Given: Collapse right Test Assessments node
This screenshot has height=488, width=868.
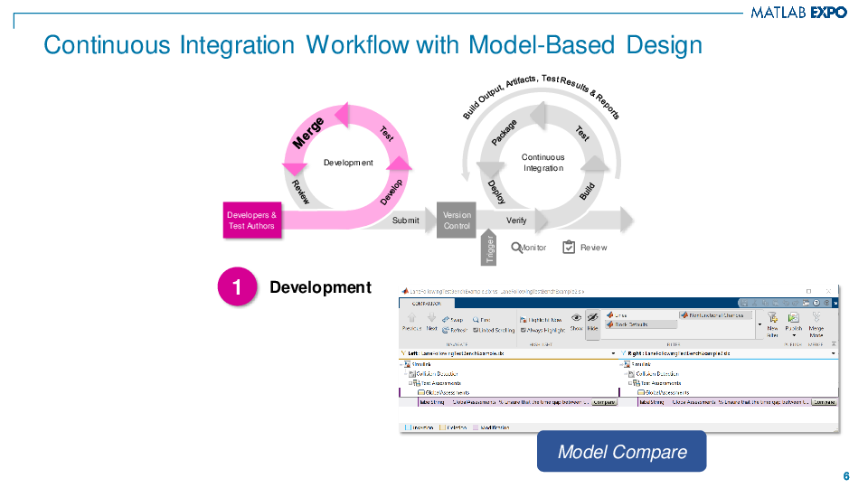Looking at the screenshot, I should [630, 383].
